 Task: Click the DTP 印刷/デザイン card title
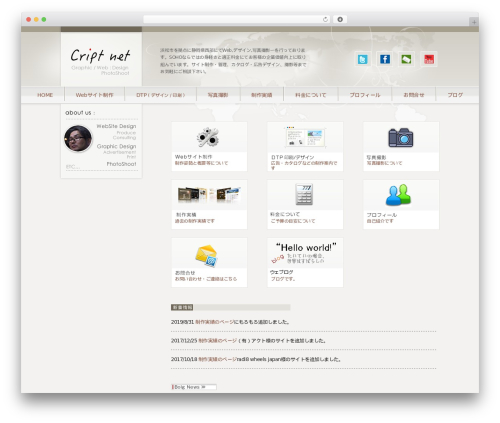pyautogui.click(x=292, y=157)
